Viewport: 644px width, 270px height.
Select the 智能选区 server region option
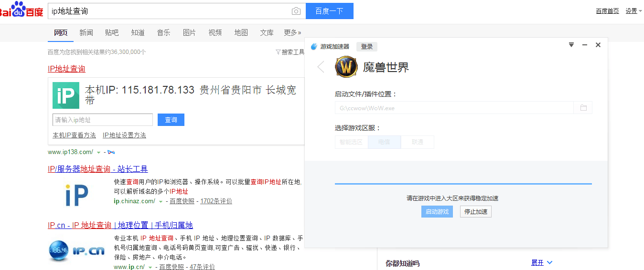351,142
